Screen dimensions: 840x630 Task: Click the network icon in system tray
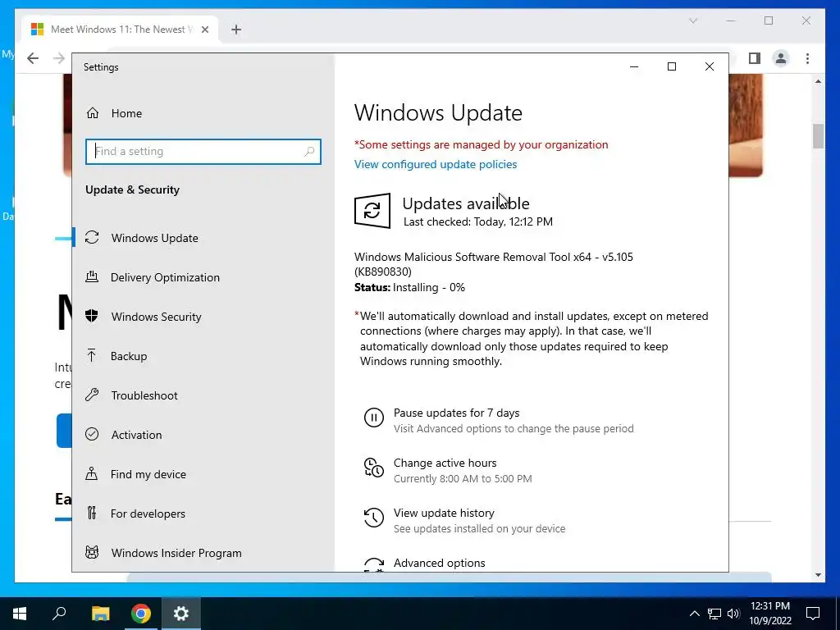(714, 614)
